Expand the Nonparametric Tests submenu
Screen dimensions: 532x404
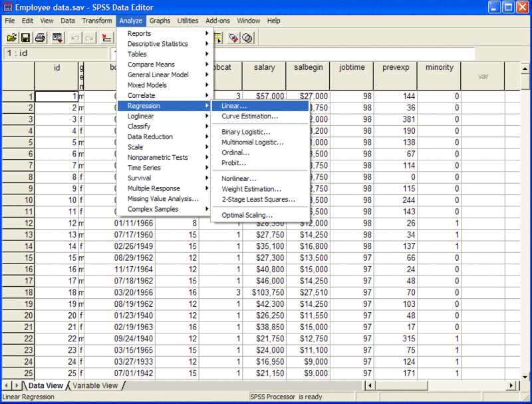(158, 157)
